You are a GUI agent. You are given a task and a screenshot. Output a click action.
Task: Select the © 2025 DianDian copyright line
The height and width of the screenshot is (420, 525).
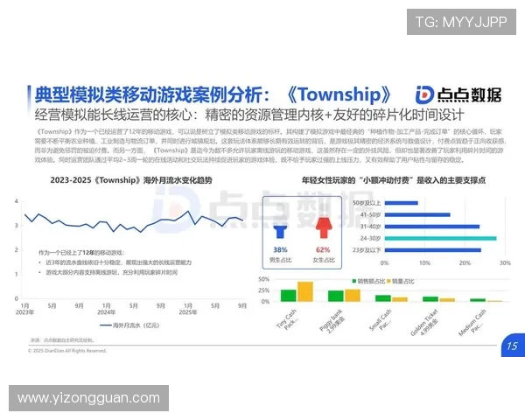coord(67,351)
